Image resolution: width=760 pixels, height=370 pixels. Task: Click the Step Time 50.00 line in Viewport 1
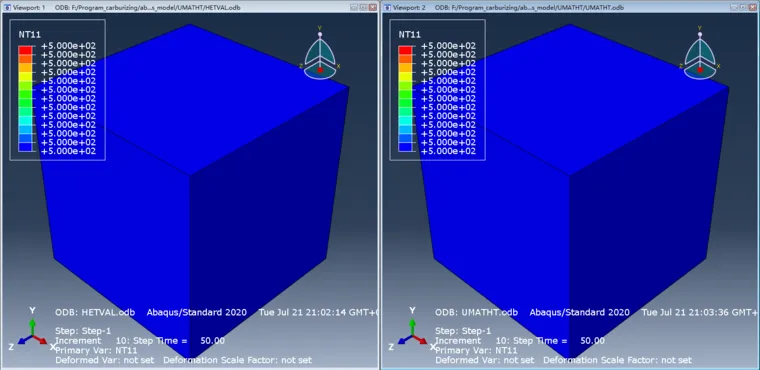(x=140, y=341)
